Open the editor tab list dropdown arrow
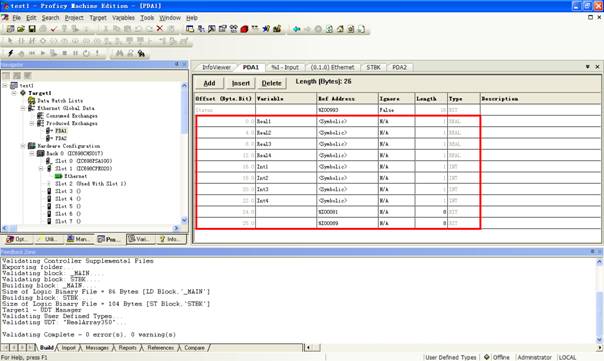This screenshot has height=361, width=604. (x=588, y=67)
